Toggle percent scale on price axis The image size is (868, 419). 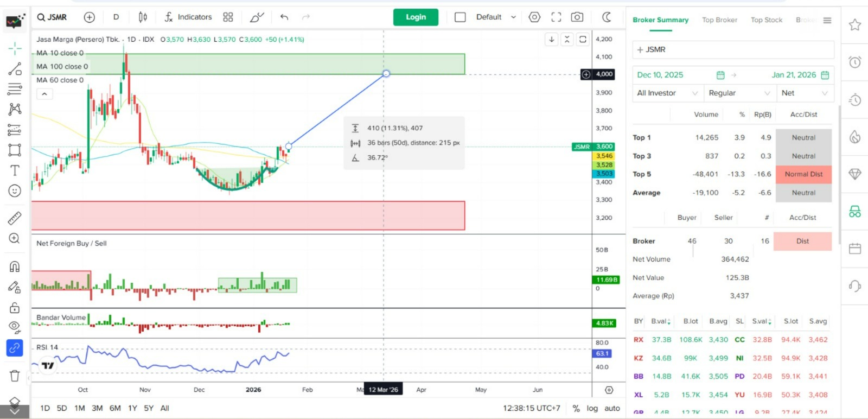pyautogui.click(x=576, y=408)
